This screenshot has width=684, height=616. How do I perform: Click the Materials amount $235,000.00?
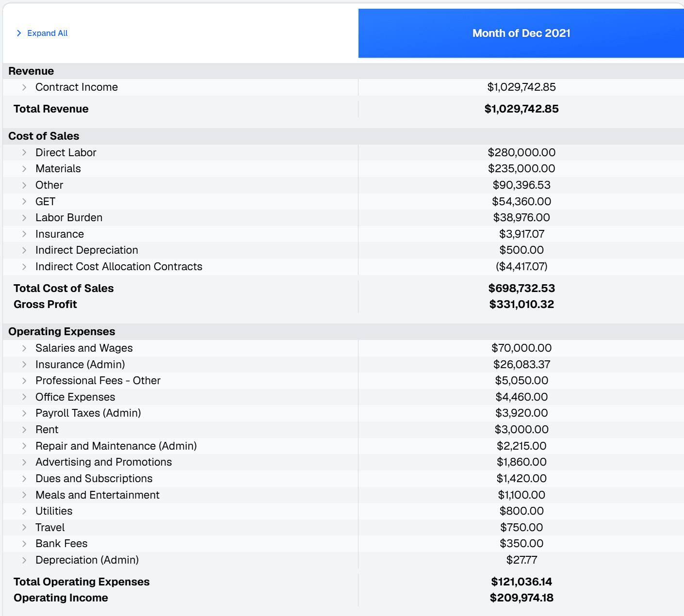tap(521, 169)
